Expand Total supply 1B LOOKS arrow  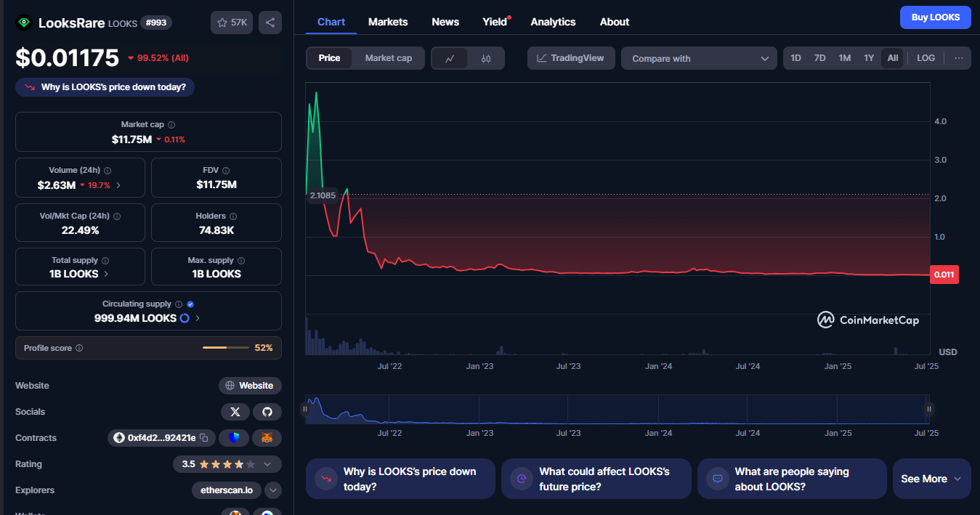[x=107, y=274]
